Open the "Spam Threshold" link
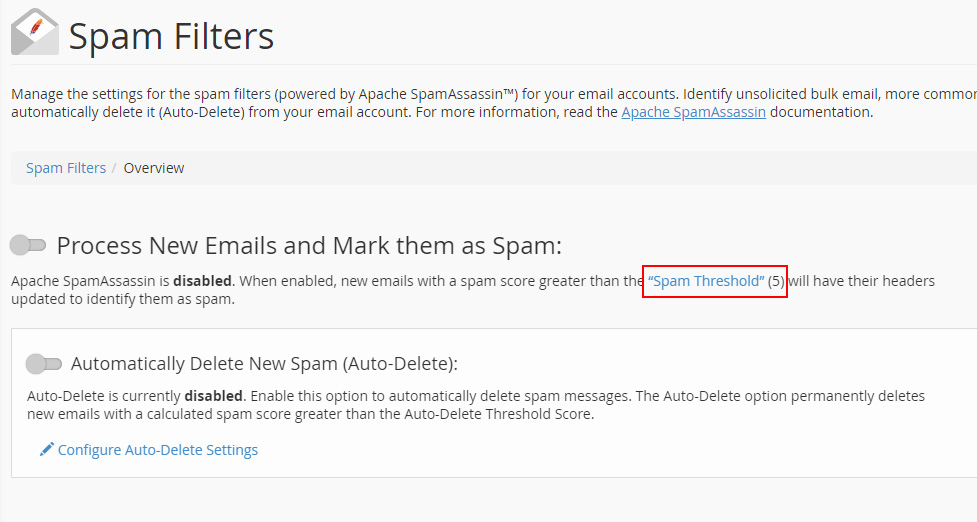The image size is (977, 522). 706,281
